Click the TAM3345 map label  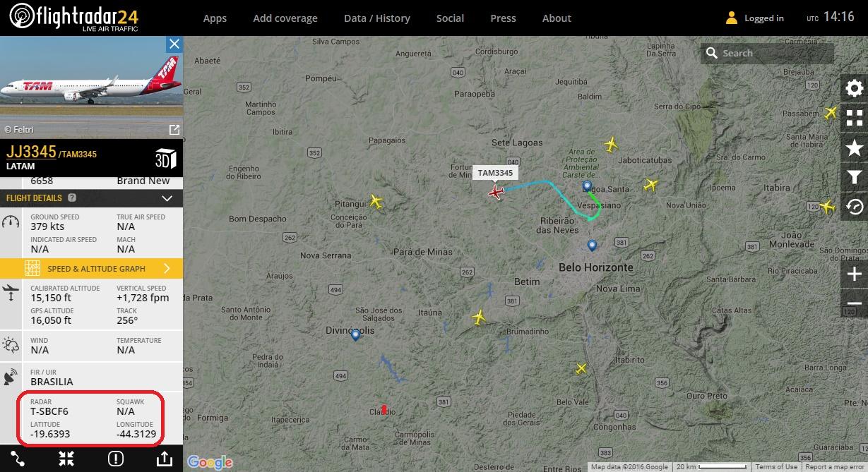(x=495, y=173)
